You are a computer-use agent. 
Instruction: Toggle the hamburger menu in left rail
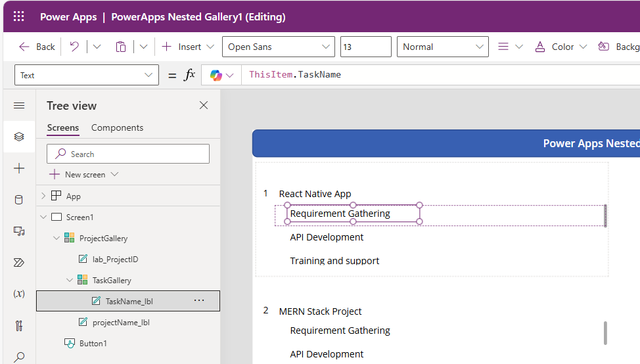(x=19, y=106)
